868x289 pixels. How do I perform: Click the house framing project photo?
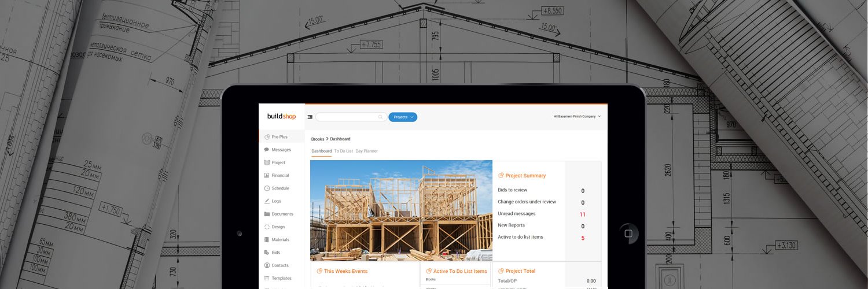pos(401,210)
